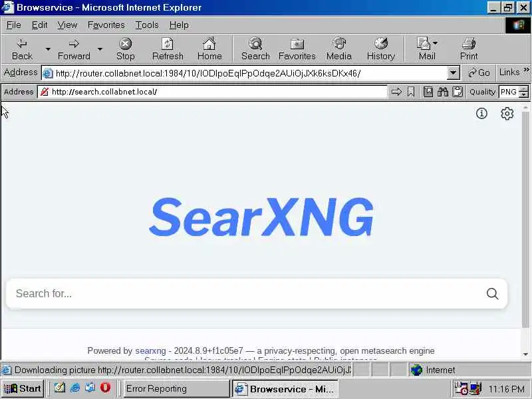Viewport: 532px width, 399px height.
Task: Click the router.collabnet.local address field
Action: 244,73
